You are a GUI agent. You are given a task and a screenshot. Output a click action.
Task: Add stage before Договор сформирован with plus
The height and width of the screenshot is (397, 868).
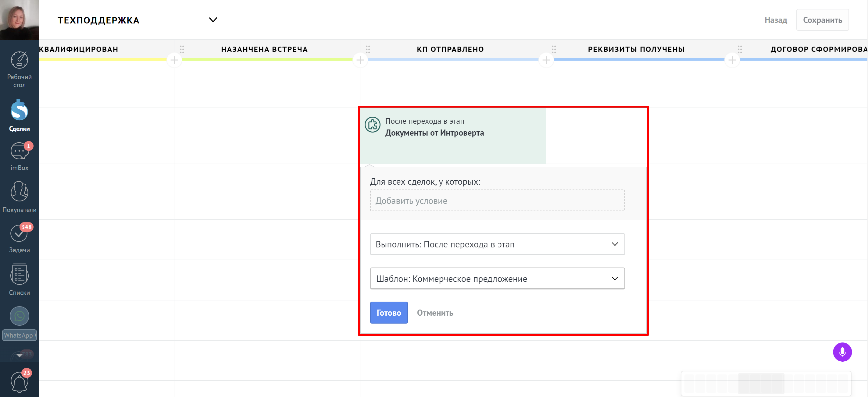coord(732,60)
